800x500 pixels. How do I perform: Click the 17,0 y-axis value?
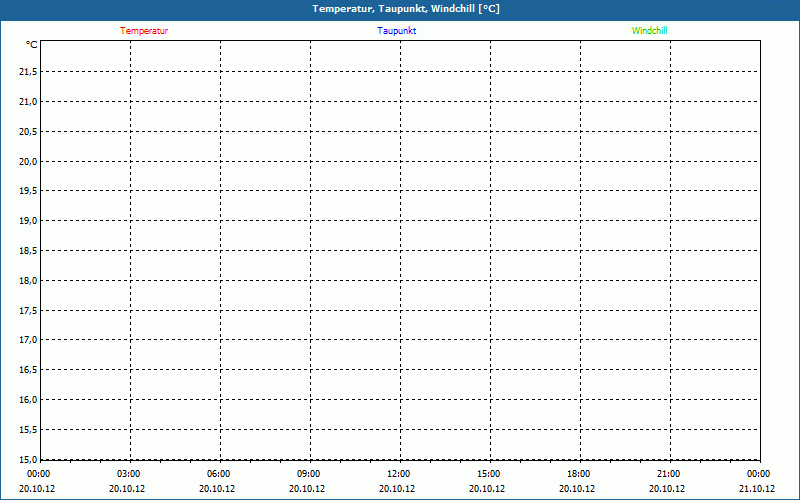(28, 340)
